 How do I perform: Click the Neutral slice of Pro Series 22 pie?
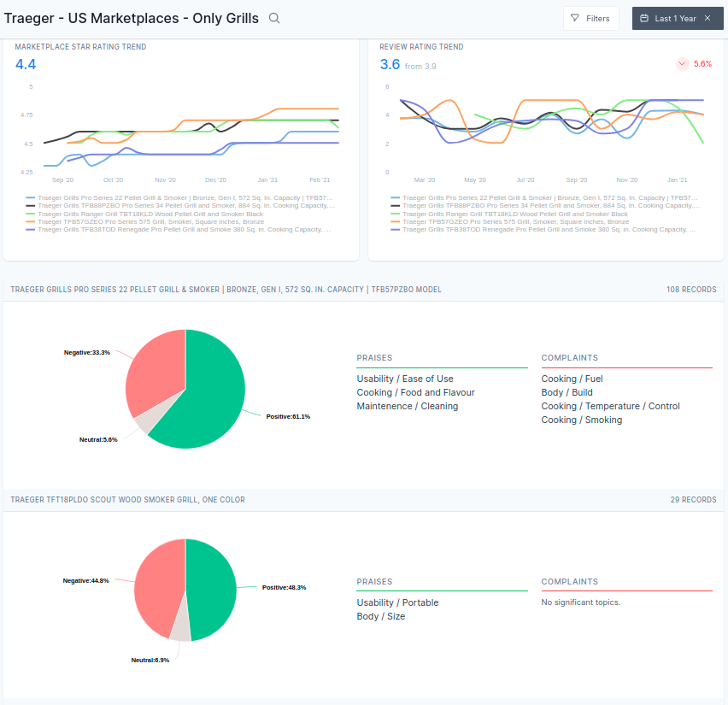(x=145, y=422)
